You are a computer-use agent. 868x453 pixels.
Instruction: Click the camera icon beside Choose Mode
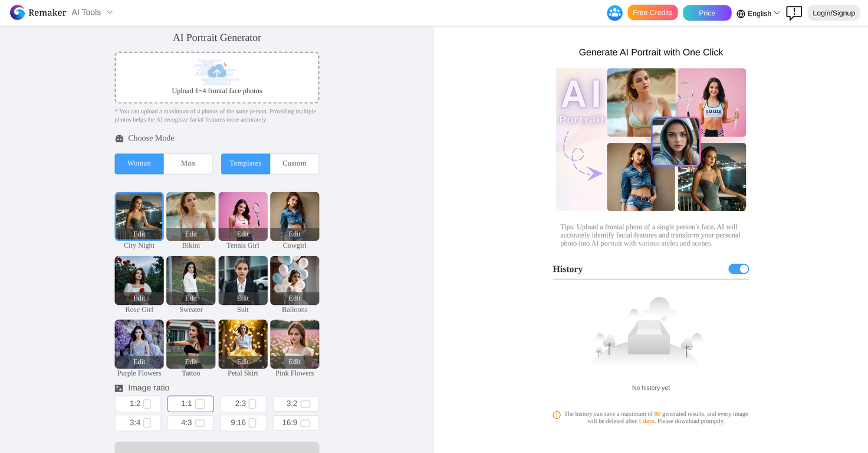click(x=119, y=138)
